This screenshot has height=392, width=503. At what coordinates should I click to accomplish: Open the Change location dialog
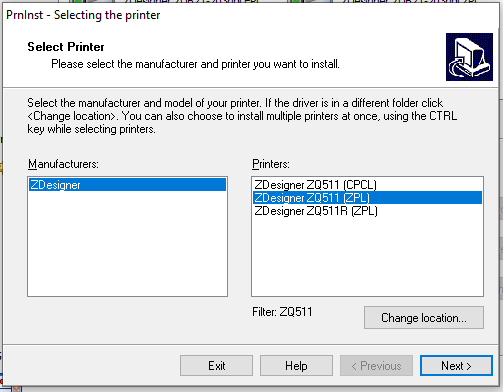pos(424,318)
